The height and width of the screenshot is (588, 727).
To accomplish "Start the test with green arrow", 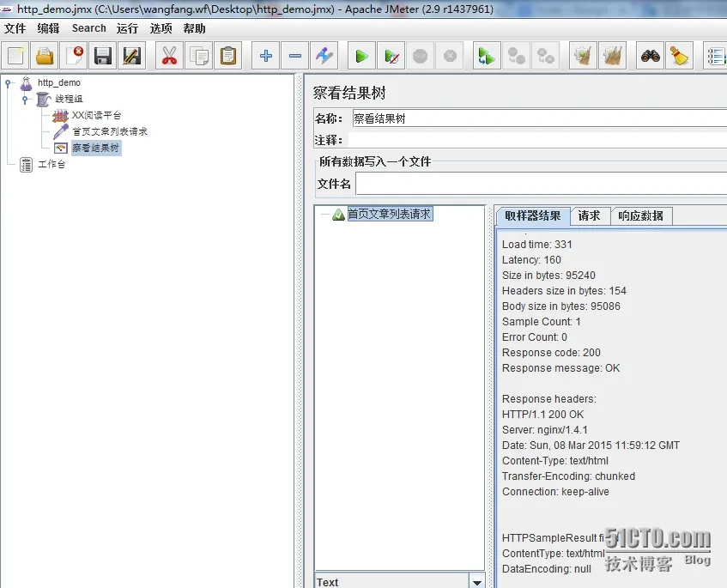I will pos(361,56).
